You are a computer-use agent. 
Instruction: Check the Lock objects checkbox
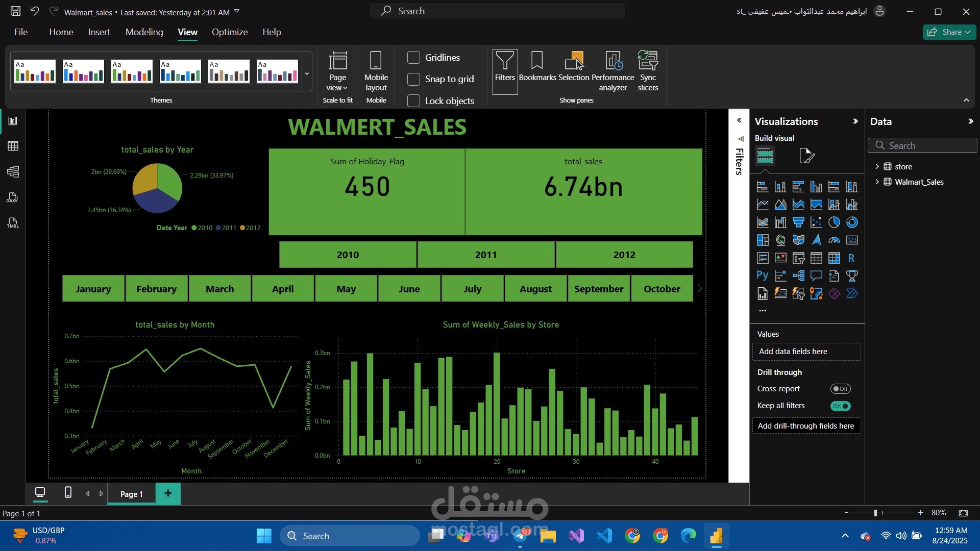tap(414, 101)
